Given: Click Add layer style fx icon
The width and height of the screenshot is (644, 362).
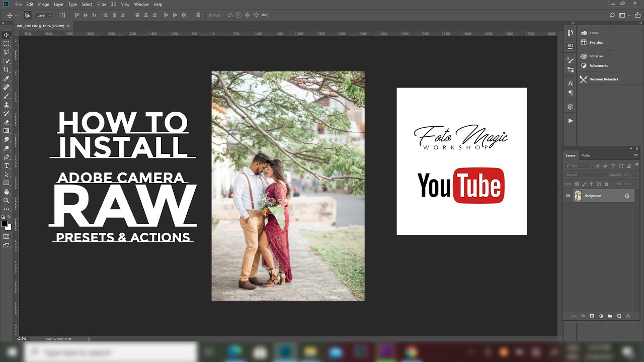Looking at the screenshot, I should point(583,316).
